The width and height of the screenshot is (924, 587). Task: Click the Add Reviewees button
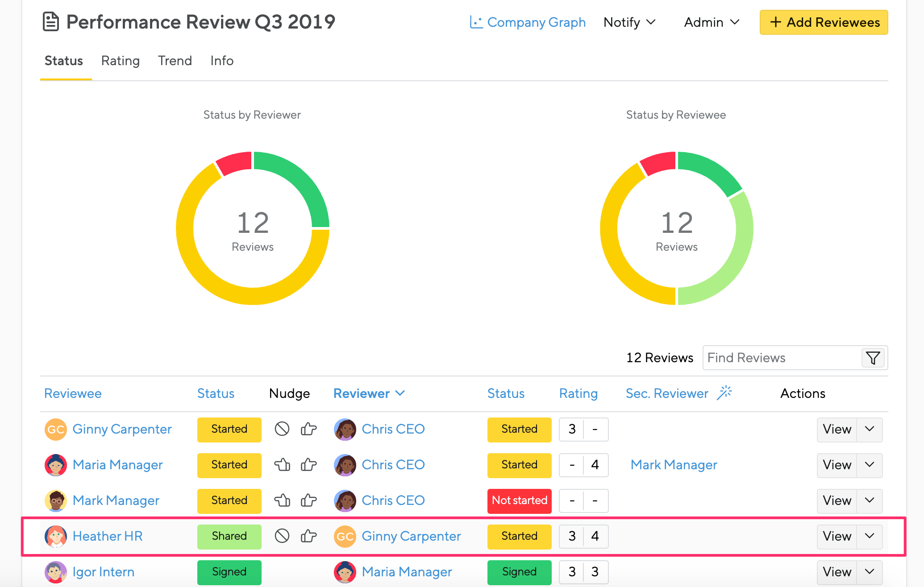[x=824, y=22]
